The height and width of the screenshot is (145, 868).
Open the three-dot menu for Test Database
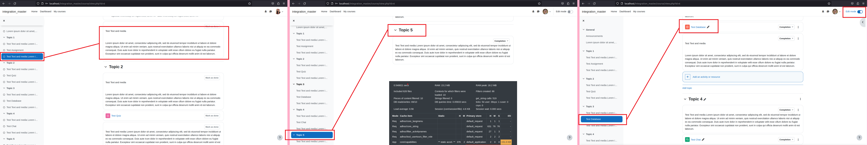tap(798, 27)
